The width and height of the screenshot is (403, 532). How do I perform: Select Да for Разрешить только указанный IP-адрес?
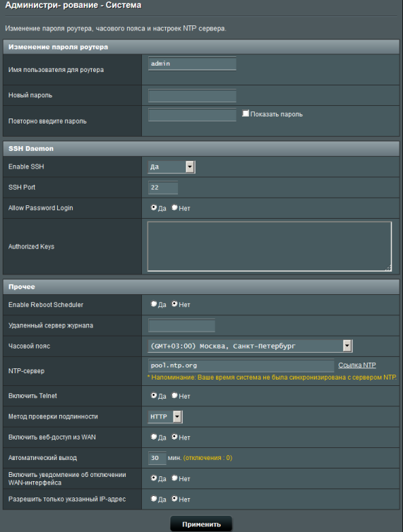coord(154,499)
